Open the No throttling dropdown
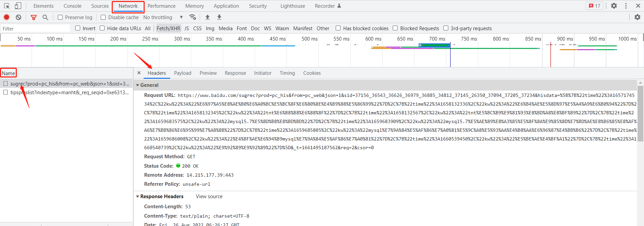The height and width of the screenshot is (226, 644). tap(163, 17)
